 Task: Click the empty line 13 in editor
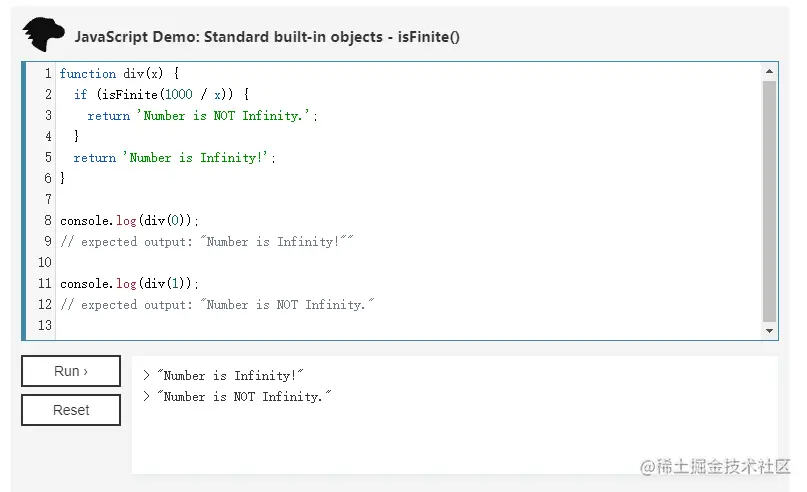300,326
